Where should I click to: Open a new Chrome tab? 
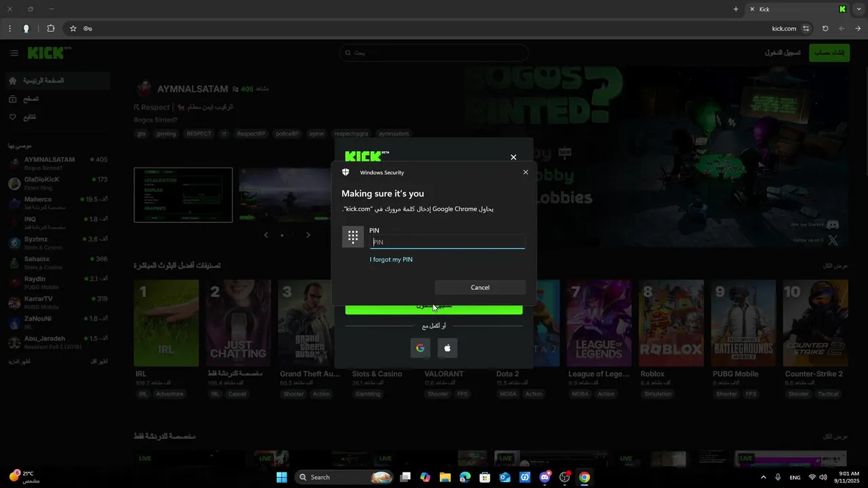[x=736, y=9]
